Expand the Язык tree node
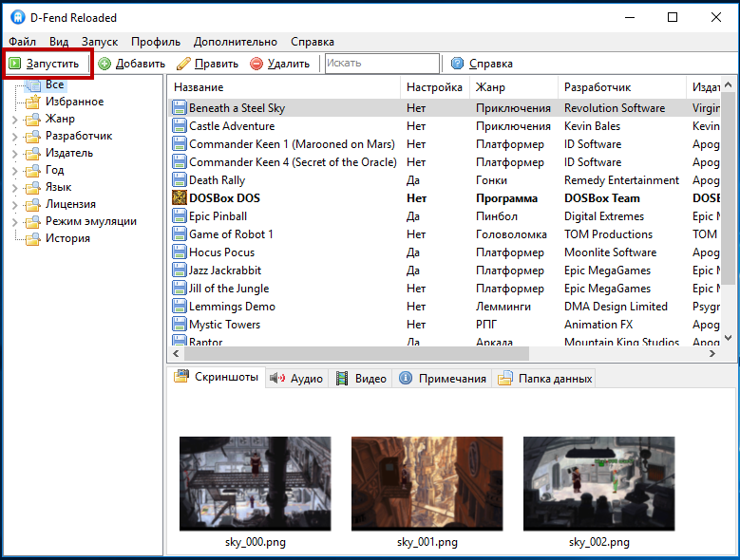Image resolution: width=740 pixels, height=560 pixels. (14, 188)
